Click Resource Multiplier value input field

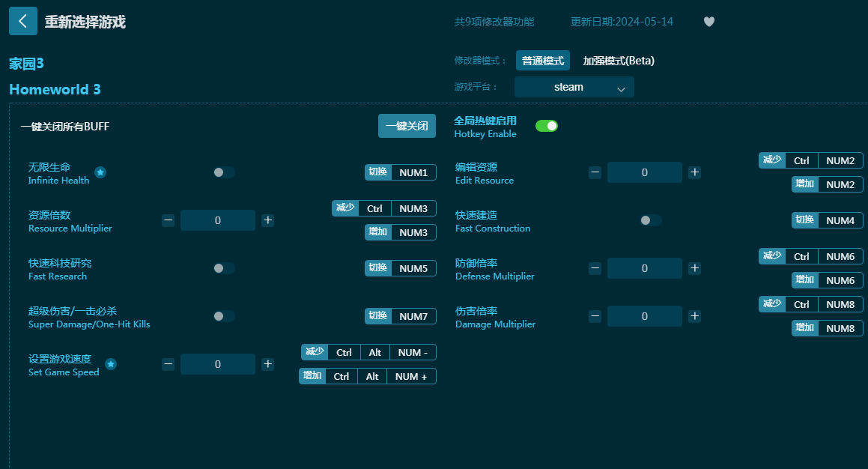pos(218,220)
